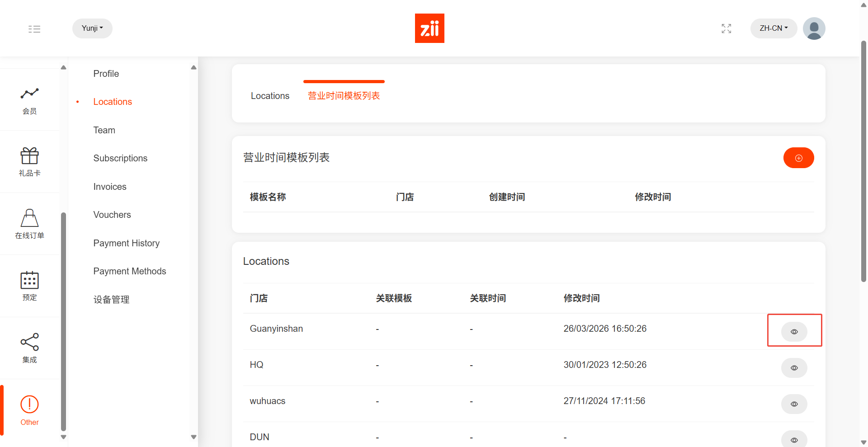Go to Payment Methods page

130,271
